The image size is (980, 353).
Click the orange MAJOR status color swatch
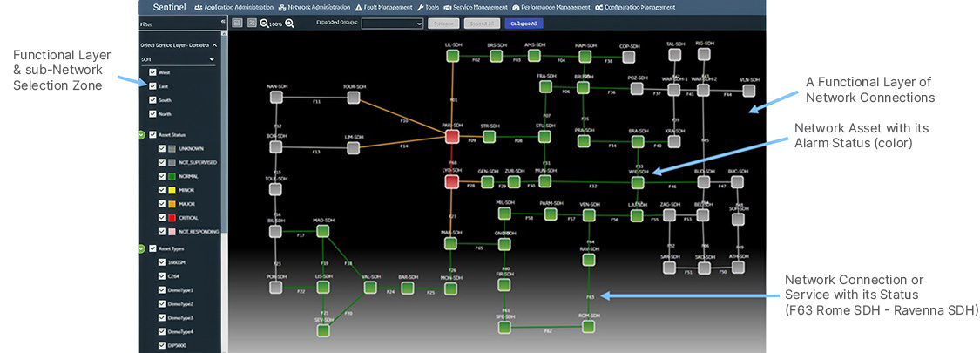(172, 204)
